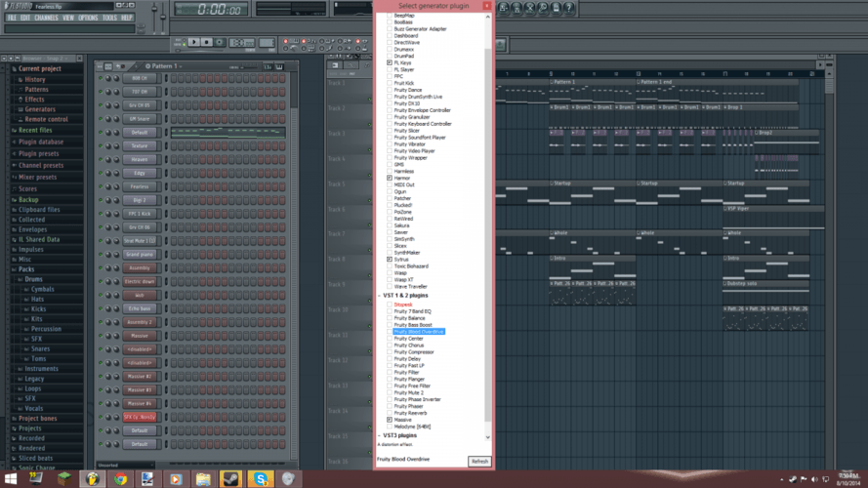
Task: Click the plugin list vertical scrollbar
Action: point(488,195)
